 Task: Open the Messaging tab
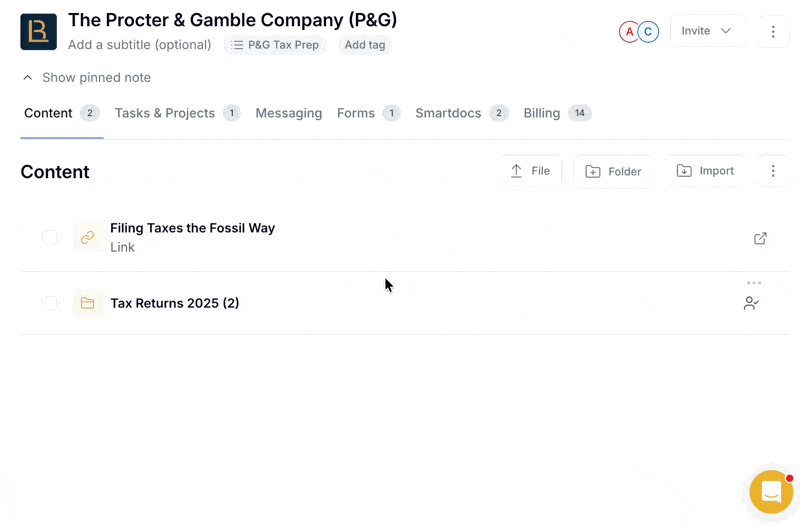289,113
